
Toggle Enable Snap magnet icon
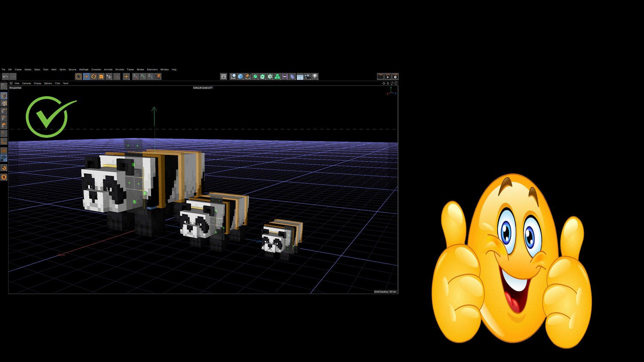pos(4,168)
